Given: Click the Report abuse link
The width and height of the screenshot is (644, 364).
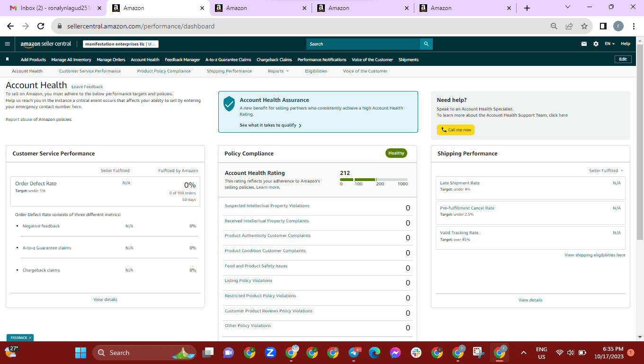Looking at the screenshot, I should click(19, 119).
